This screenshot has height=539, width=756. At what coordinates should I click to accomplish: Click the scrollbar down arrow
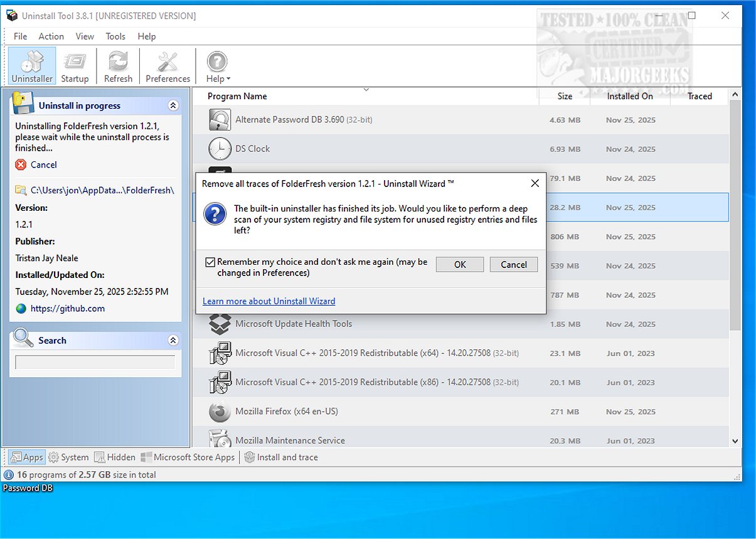coord(735,441)
